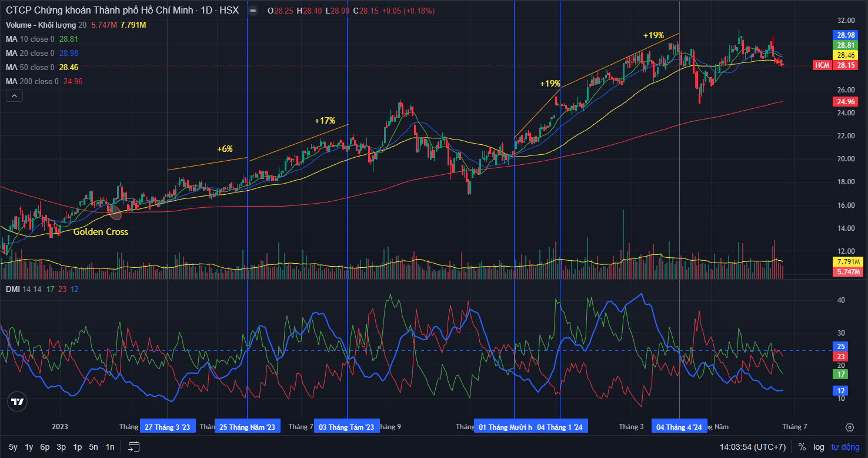Select the 1p time range
The height and width of the screenshot is (458, 868).
point(77,447)
